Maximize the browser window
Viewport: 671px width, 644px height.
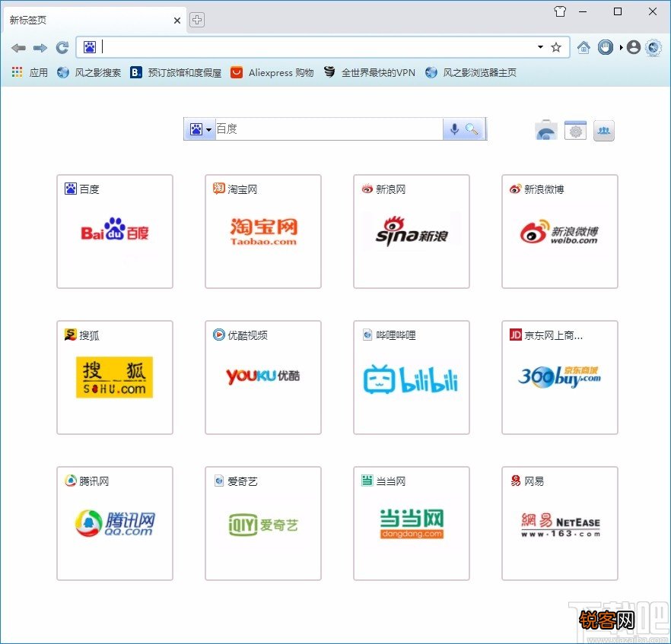tap(618, 11)
